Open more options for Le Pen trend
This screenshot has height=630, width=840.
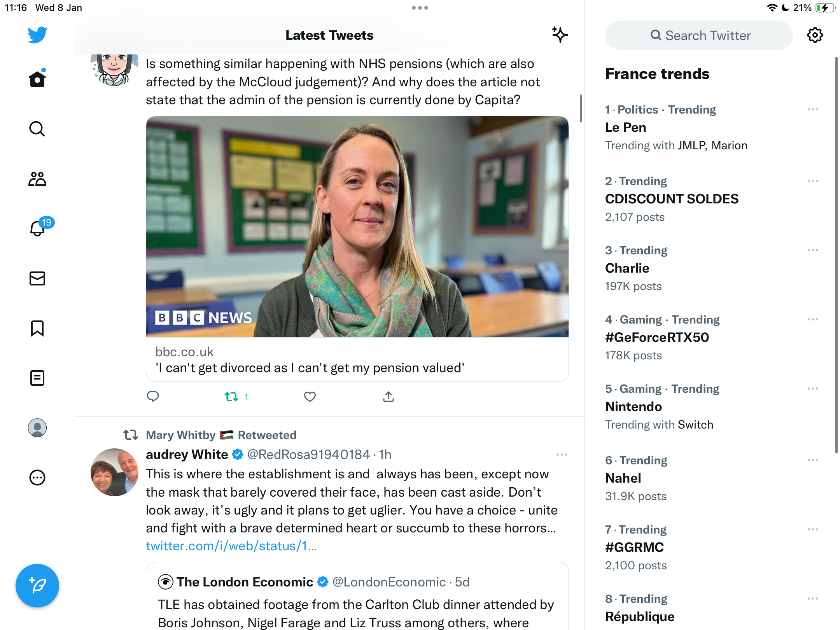812,109
